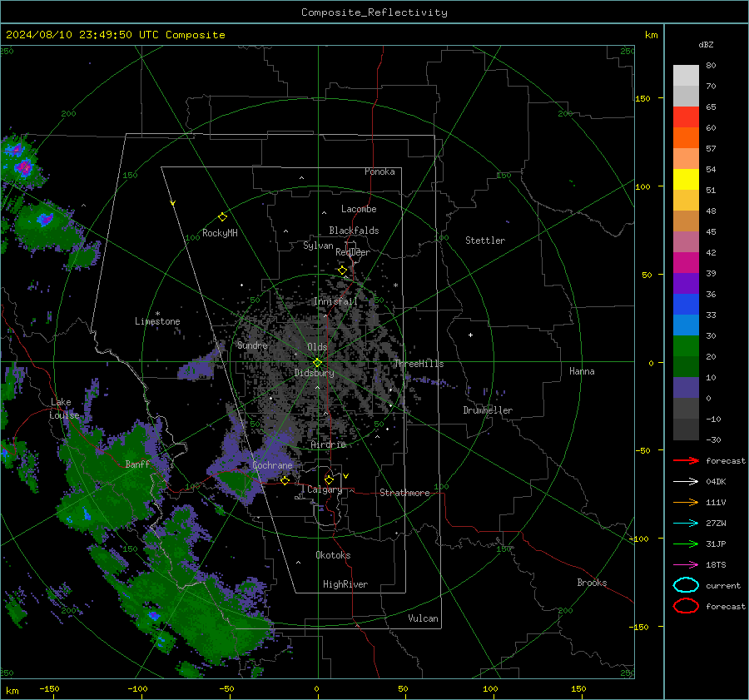The image size is (749, 700).
Task: Click the Okotoks town label
Action: click(x=333, y=555)
